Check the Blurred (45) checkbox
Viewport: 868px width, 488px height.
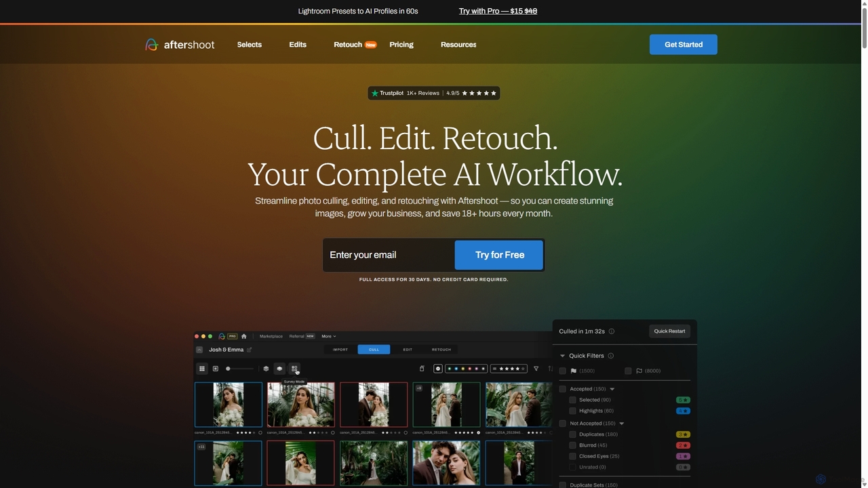(x=573, y=445)
